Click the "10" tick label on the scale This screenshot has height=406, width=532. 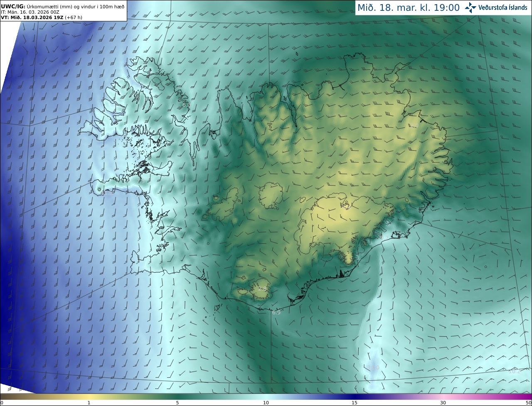click(x=266, y=403)
